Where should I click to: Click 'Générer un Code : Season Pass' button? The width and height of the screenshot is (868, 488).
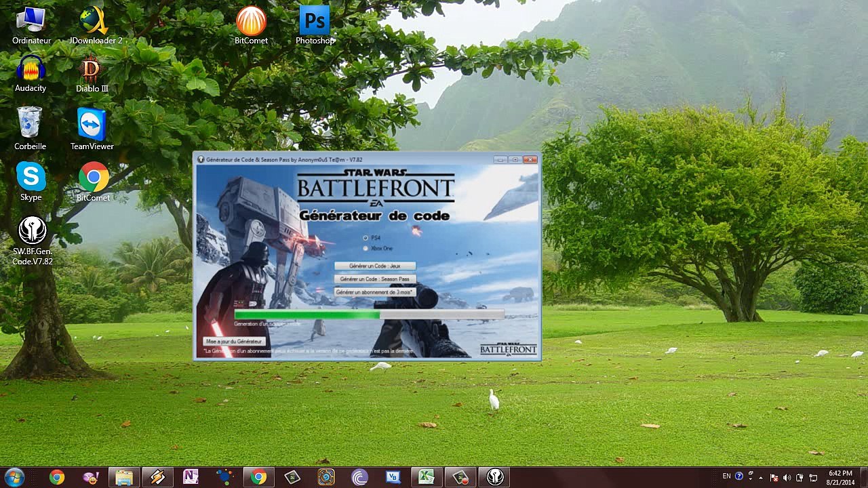point(375,279)
